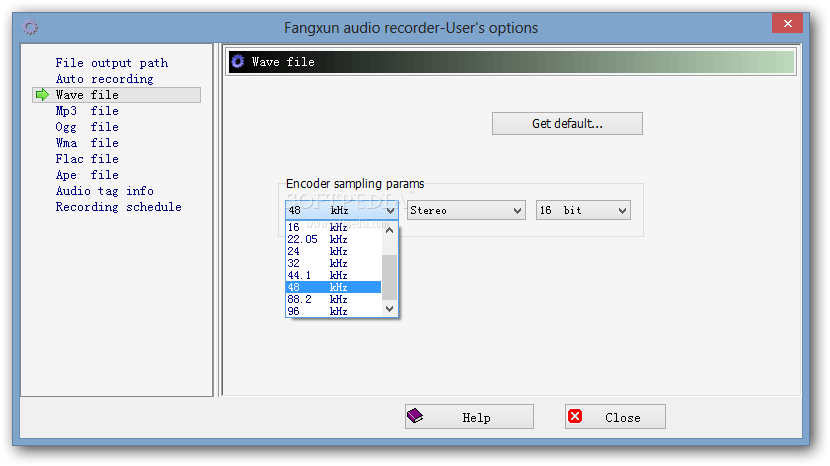Select Ogg file options

tap(87, 127)
